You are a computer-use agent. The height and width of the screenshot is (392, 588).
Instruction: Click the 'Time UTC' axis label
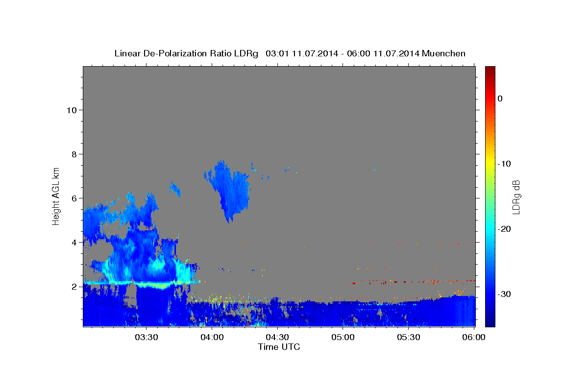(x=279, y=347)
